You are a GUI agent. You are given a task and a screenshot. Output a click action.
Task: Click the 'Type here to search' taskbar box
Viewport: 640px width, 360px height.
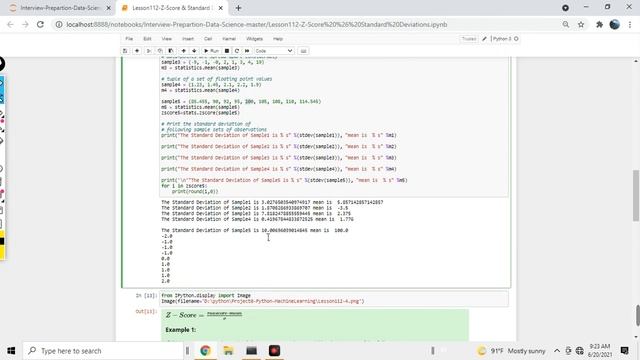point(102,351)
